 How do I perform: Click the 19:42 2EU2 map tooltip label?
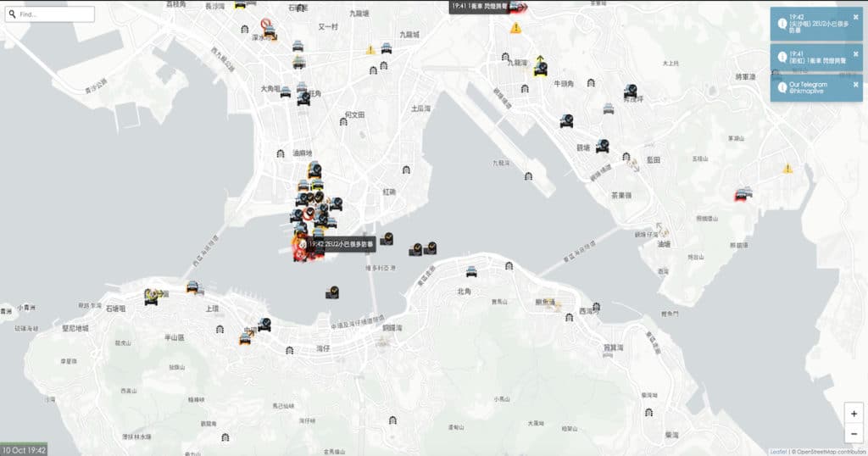(341, 244)
